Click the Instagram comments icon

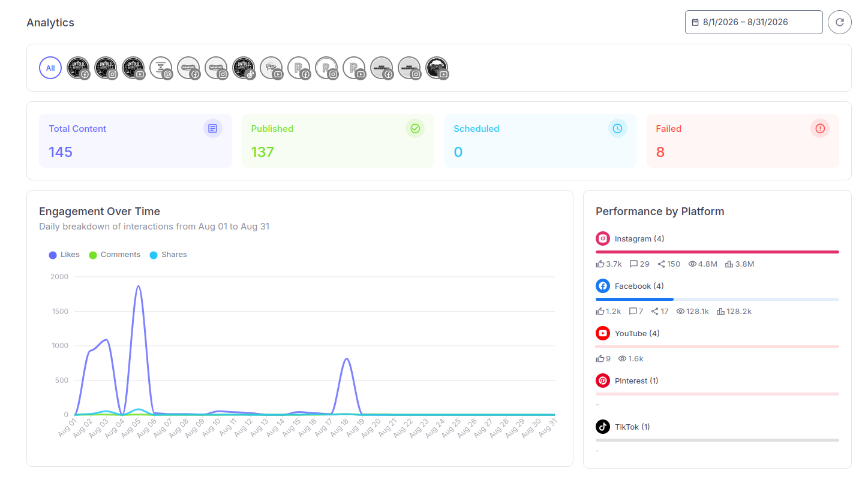tap(633, 264)
